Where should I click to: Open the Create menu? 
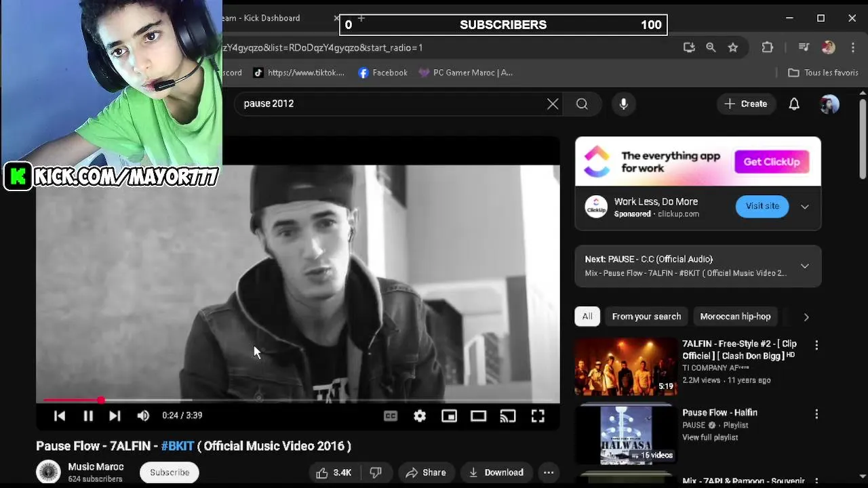coord(746,104)
